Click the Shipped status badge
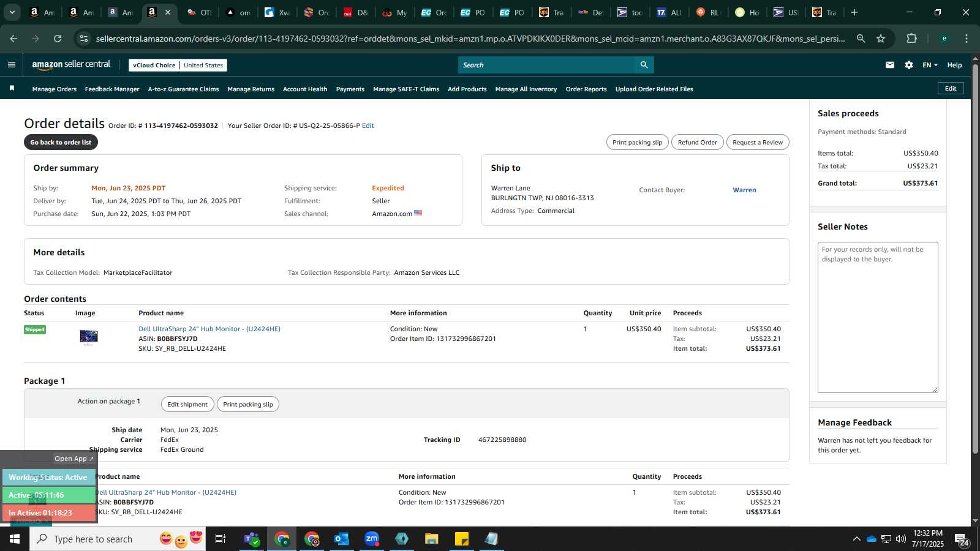 35,329
